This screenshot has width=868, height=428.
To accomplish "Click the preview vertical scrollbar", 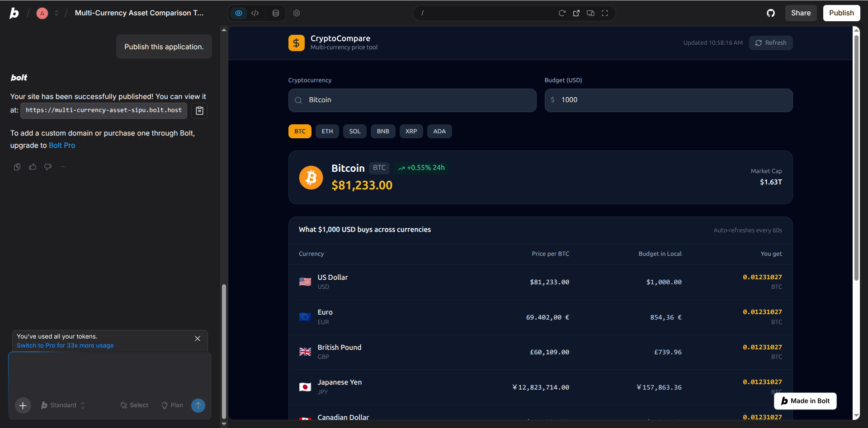I will [x=856, y=158].
